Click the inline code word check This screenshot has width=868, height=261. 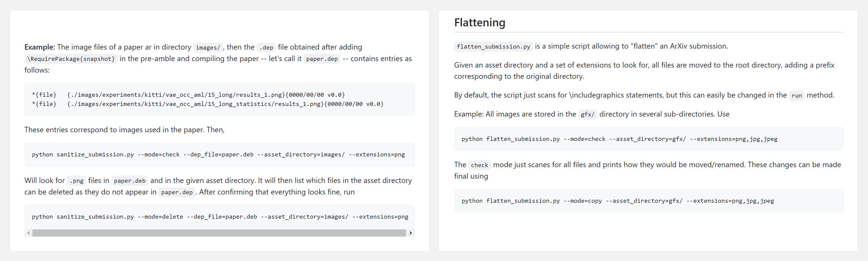tap(479, 165)
